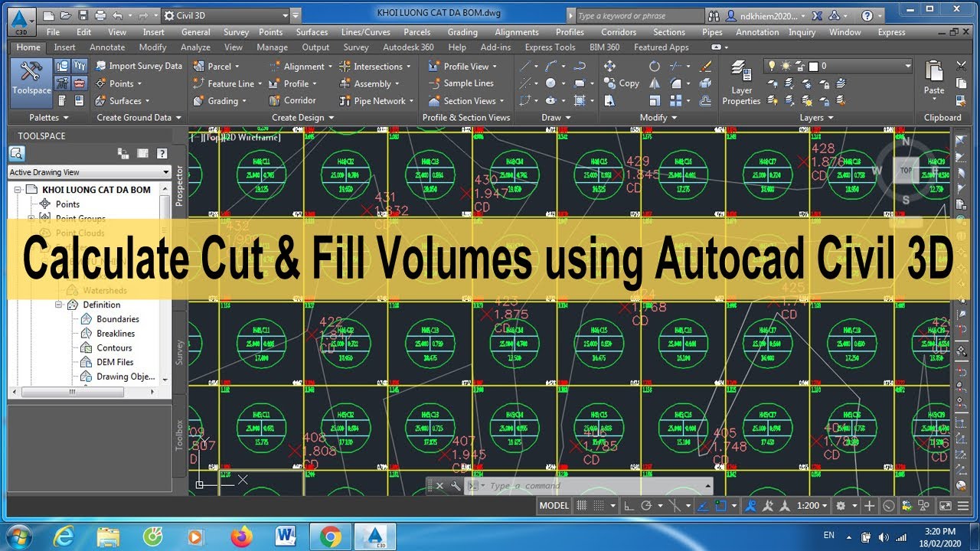This screenshot has width=980, height=551.
Task: Click the Profile View button
Action: pyautogui.click(x=462, y=67)
